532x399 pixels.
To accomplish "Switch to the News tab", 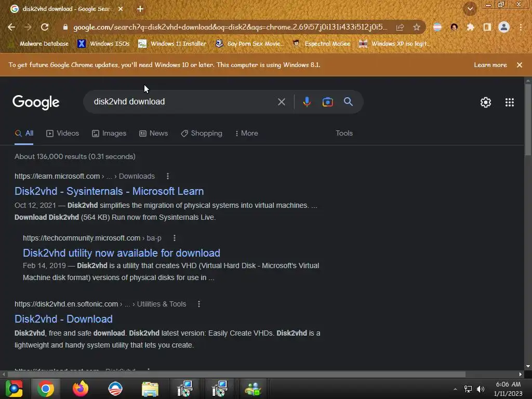I will (x=154, y=134).
